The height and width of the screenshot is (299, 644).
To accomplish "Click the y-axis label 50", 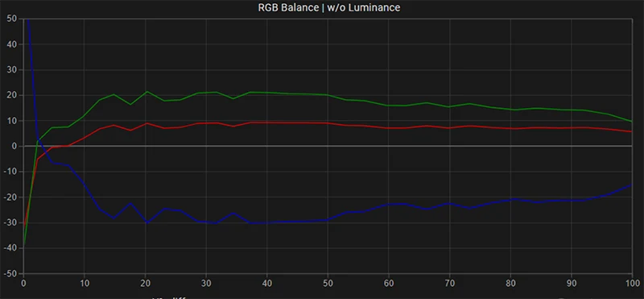I will click(12, 19).
